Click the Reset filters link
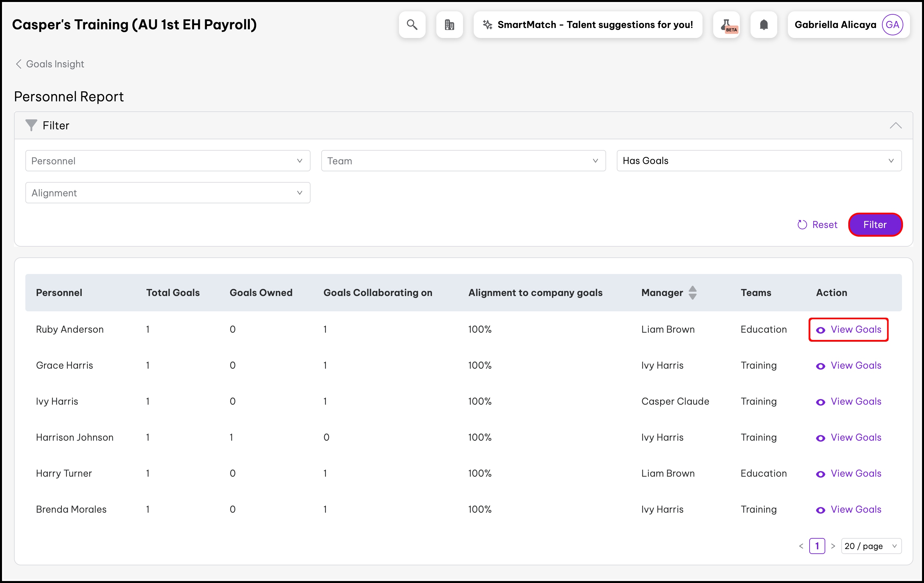This screenshot has height=583, width=924. click(x=817, y=225)
